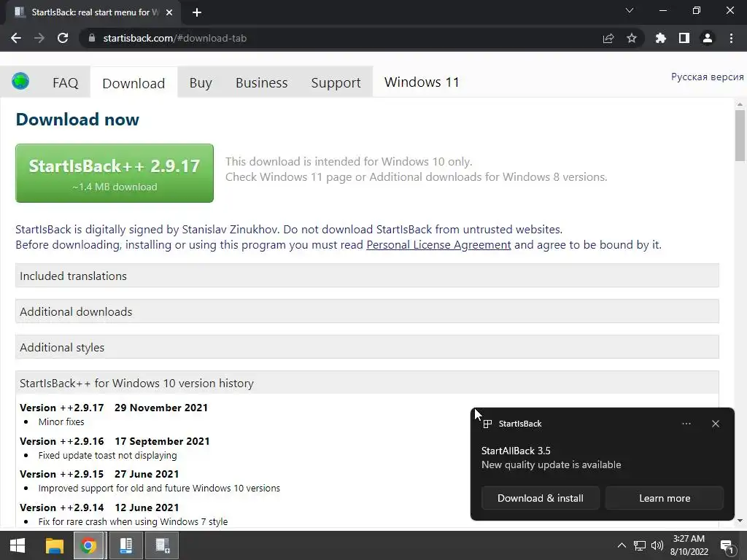Open the Windows Start button
Screen dimensions: 747x560
[18, 545]
